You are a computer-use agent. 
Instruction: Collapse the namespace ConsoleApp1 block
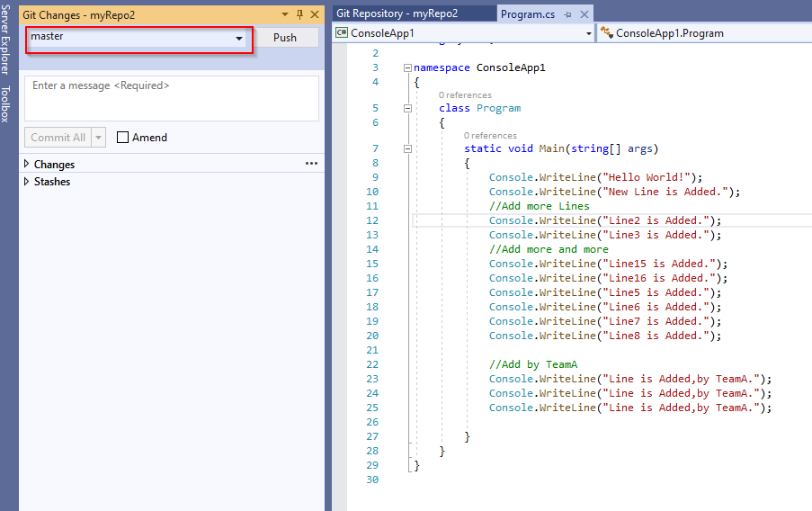(x=407, y=67)
